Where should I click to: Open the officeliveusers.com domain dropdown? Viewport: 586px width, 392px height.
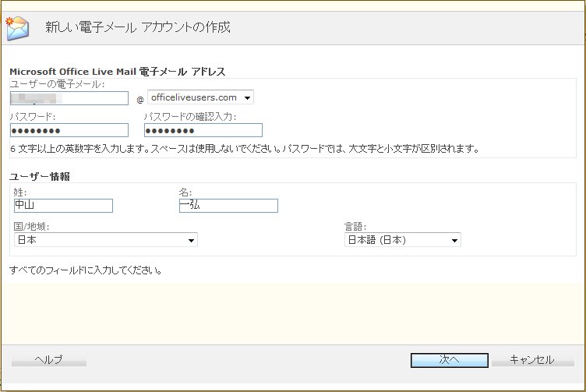201,97
